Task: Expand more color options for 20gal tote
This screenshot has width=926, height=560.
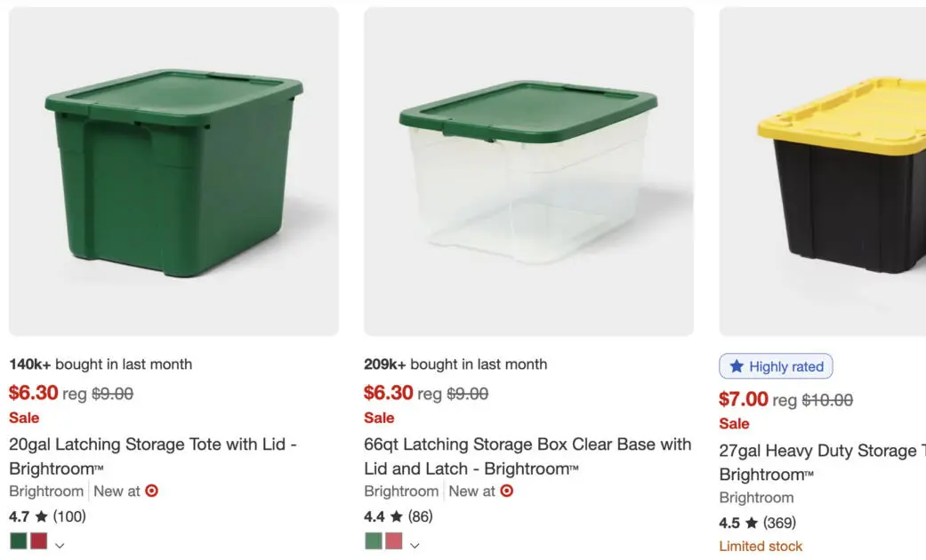Action: pyautogui.click(x=60, y=545)
